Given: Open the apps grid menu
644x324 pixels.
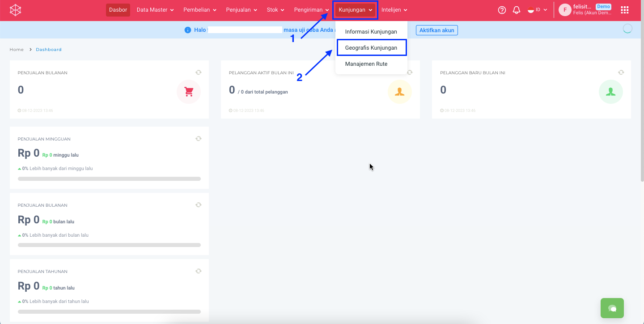Looking at the screenshot, I should [x=625, y=10].
